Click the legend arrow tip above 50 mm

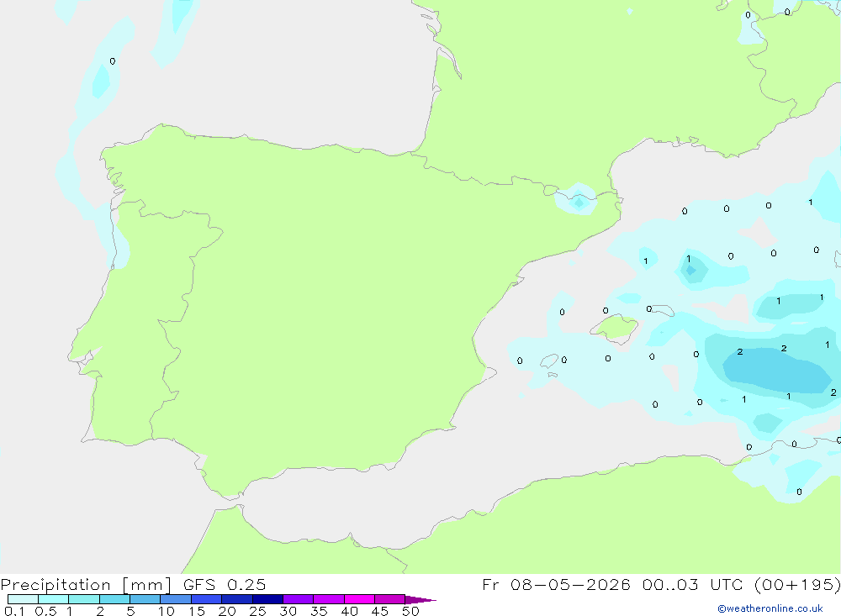click(x=420, y=599)
